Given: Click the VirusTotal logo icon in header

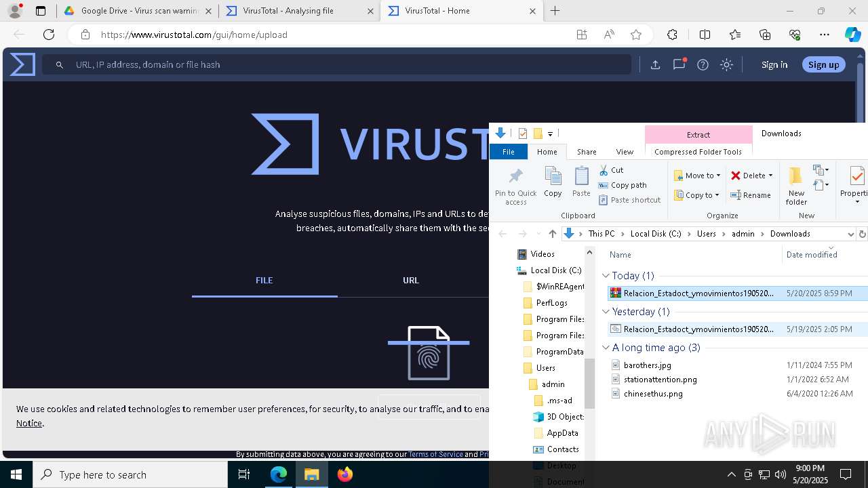Looking at the screenshot, I should (22, 64).
